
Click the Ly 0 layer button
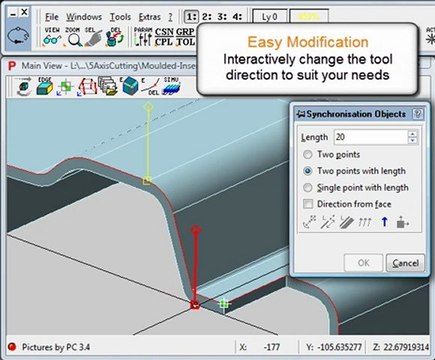(270, 16)
